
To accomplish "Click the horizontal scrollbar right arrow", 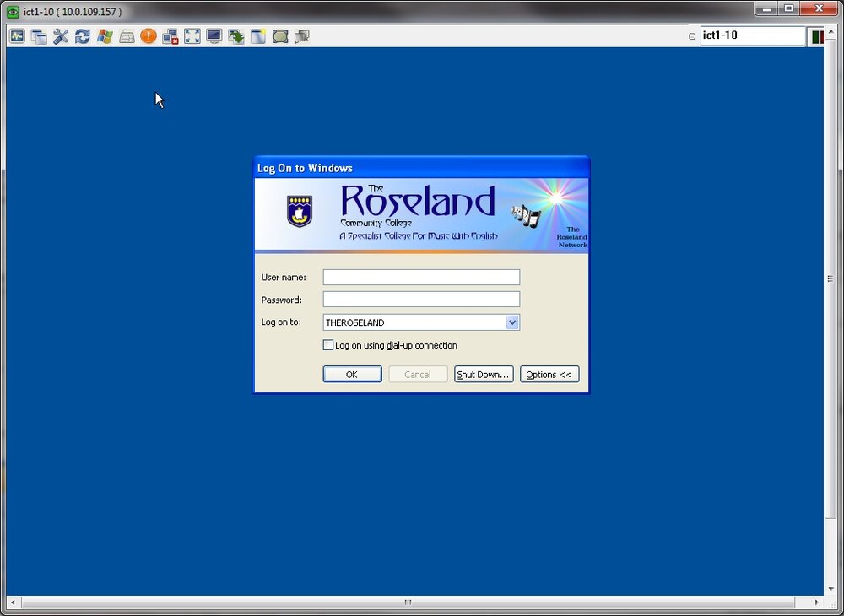I will [x=816, y=602].
